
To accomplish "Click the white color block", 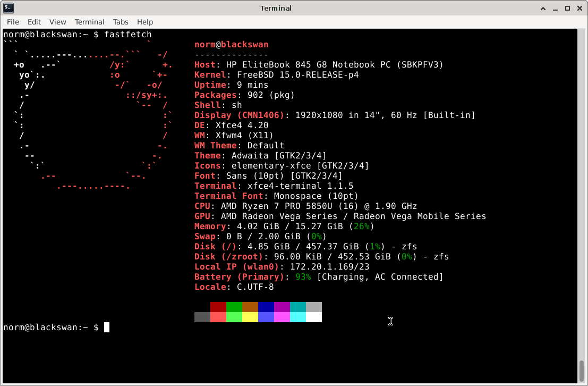I will (314, 317).
